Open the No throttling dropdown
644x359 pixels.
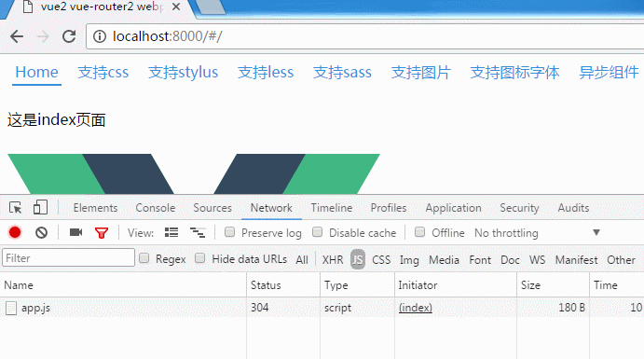537,233
